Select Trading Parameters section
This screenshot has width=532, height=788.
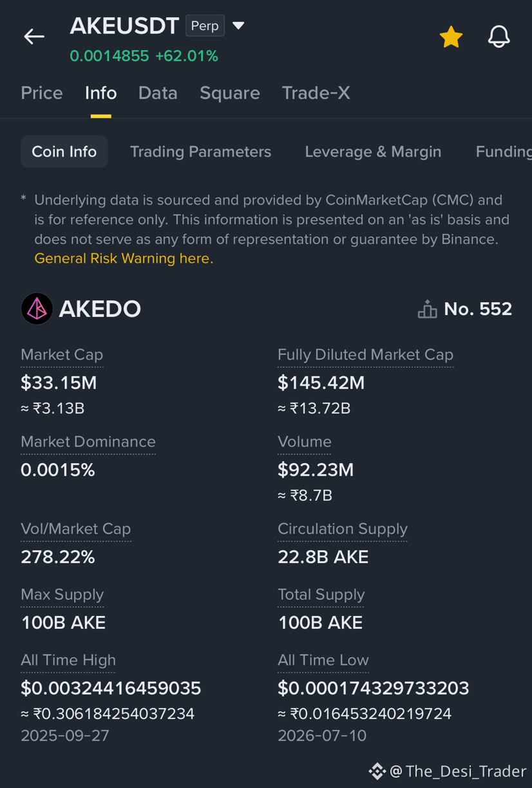click(200, 151)
